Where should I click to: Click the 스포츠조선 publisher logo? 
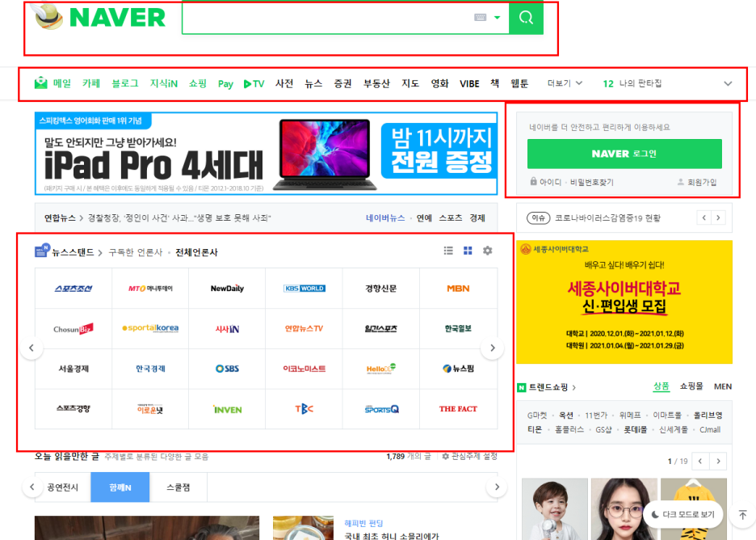[73, 289]
